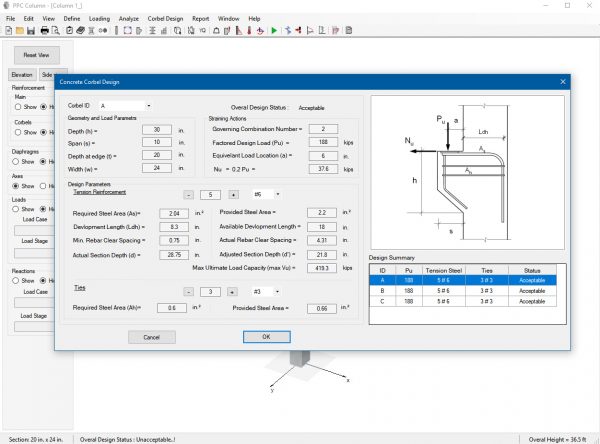The image size is (600, 444).
Task: Cancel the Concrete Corbel Design dialog
Action: [152, 337]
